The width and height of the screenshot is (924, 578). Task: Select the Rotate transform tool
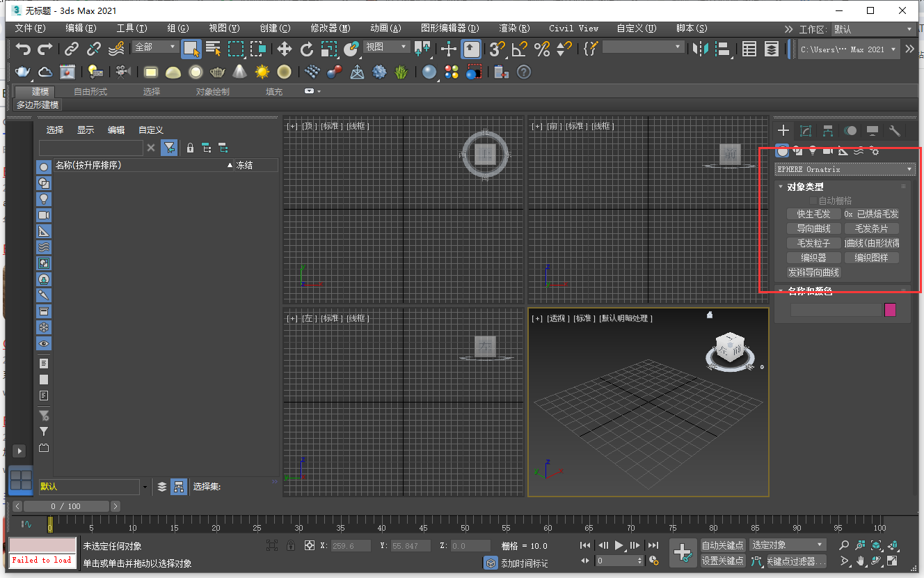[306, 49]
